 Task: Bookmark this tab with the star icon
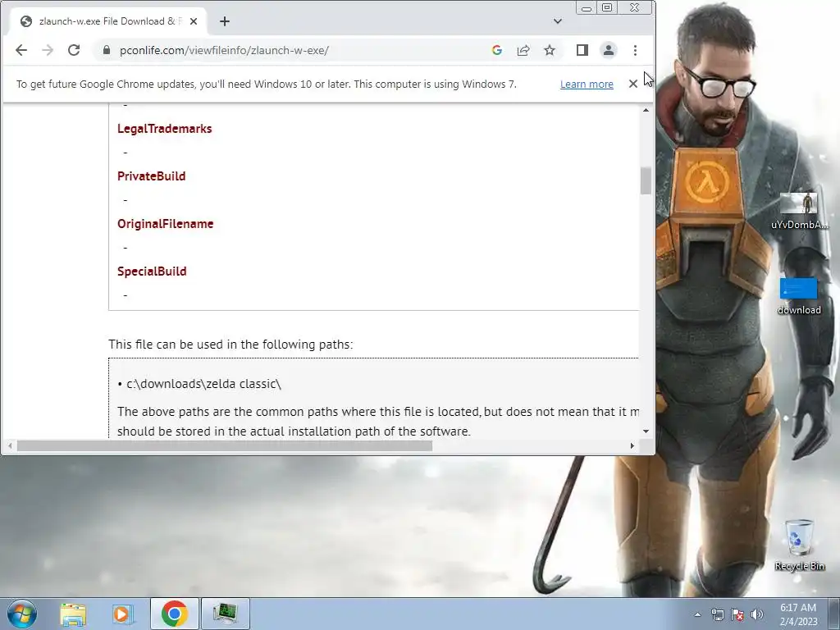pos(550,50)
